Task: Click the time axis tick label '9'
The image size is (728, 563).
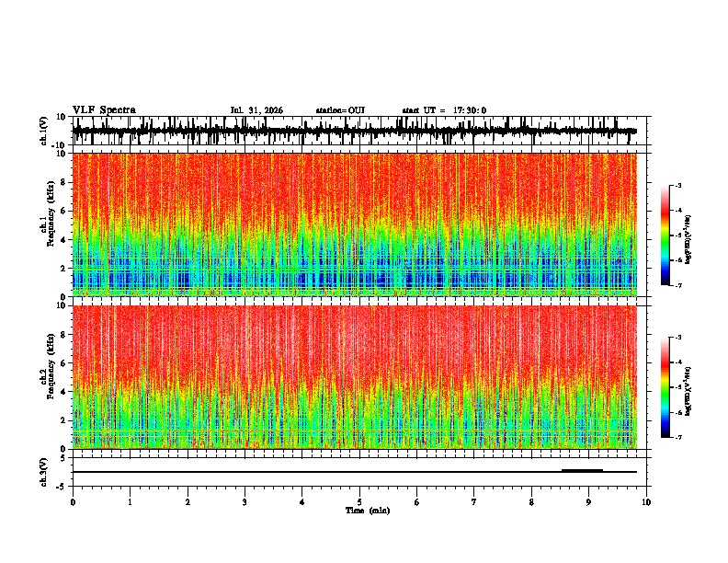Action: coord(588,502)
